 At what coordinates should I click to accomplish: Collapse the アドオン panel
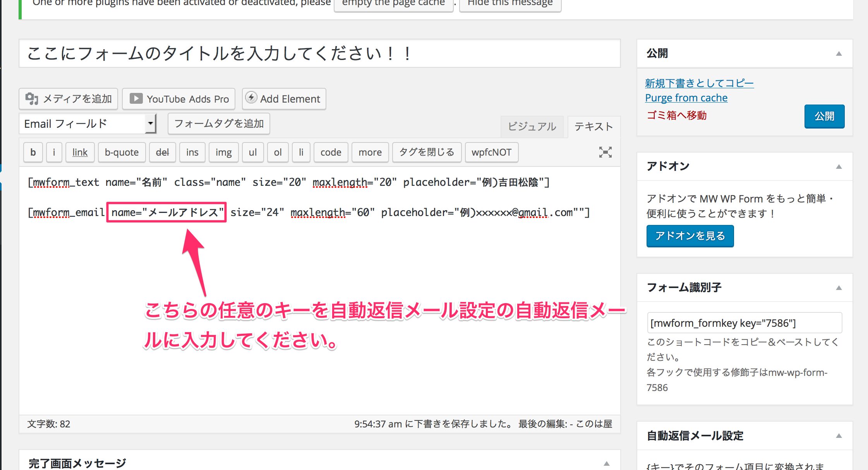839,166
